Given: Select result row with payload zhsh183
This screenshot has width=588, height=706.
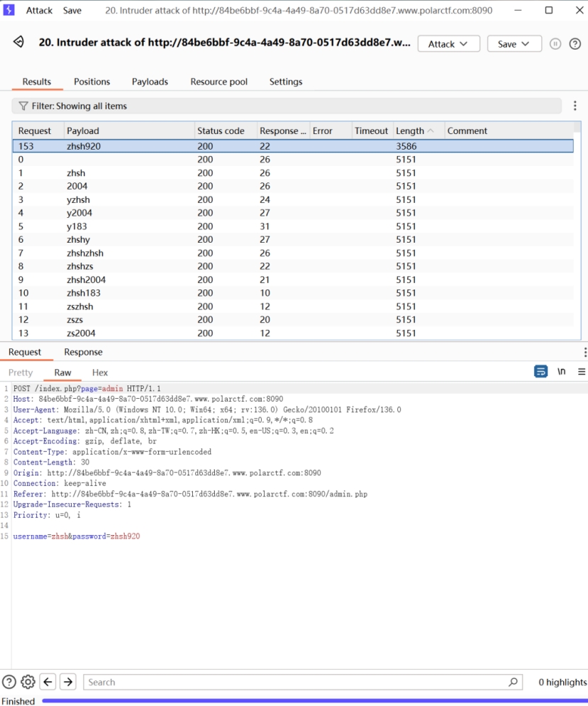Looking at the screenshot, I should [x=293, y=292].
